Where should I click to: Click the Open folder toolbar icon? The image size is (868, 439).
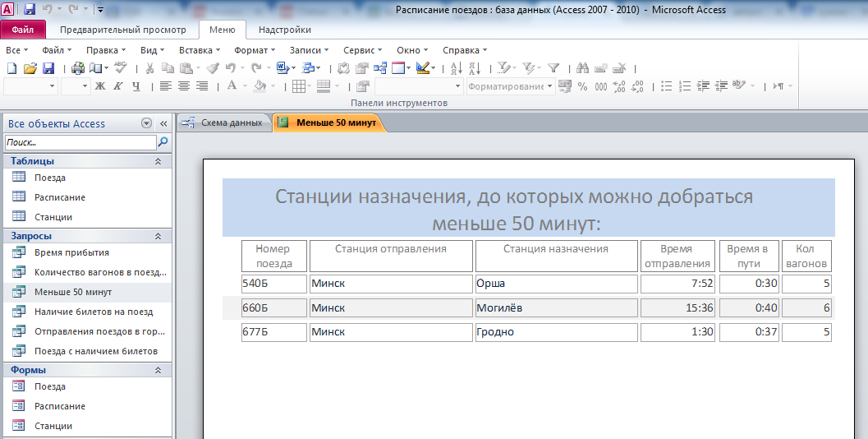click(30, 68)
